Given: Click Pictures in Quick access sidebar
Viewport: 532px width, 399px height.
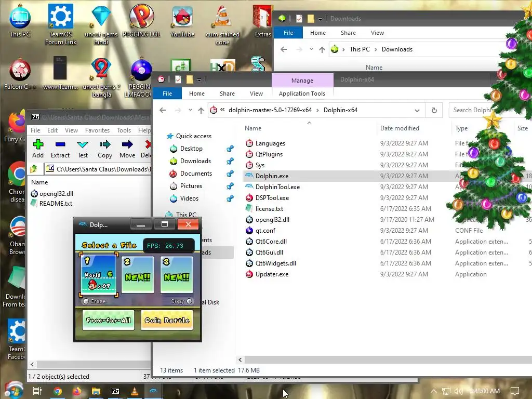Looking at the screenshot, I should click(191, 186).
